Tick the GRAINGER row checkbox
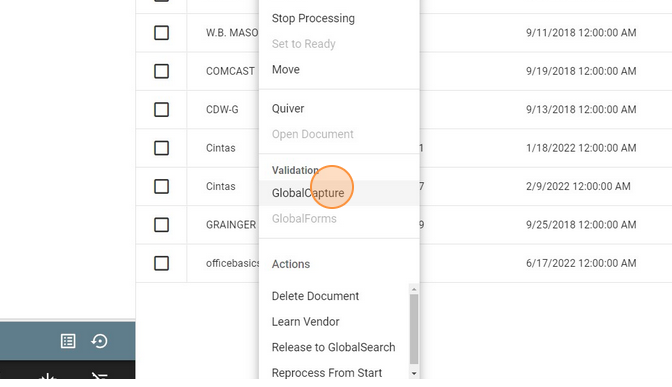 162,225
